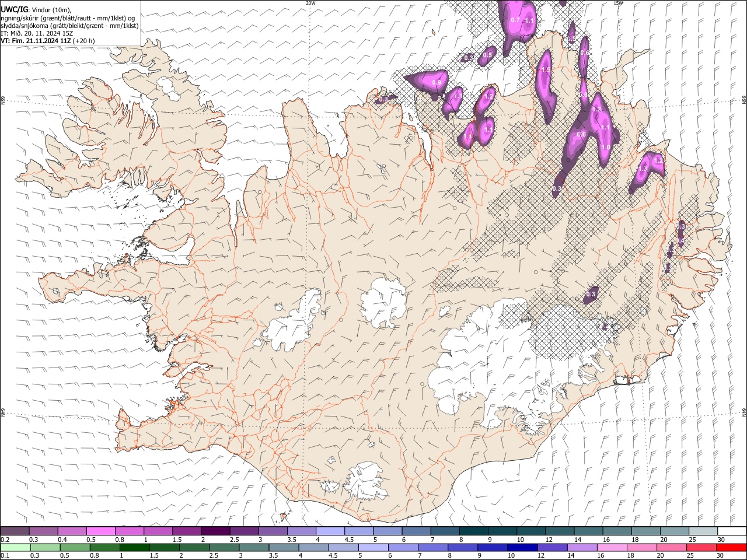Click the 'slydda/snjókoma' legend description line

click(x=70, y=26)
